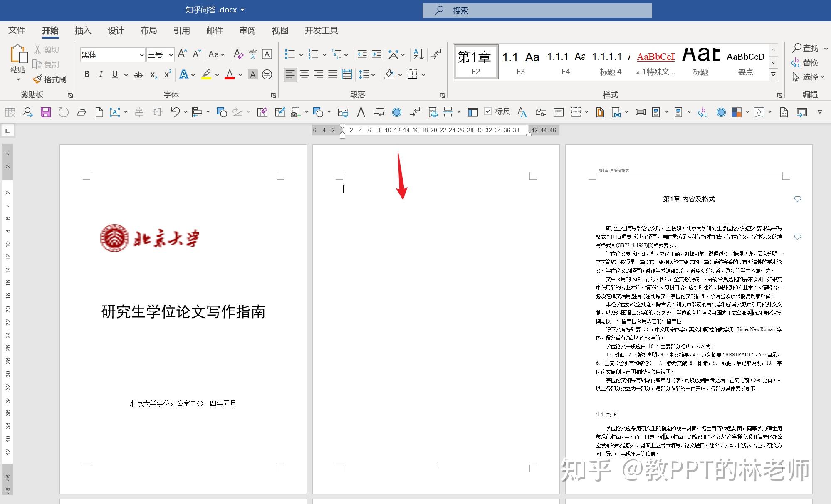The width and height of the screenshot is (831, 504).
Task: Click the 查找 find button
Action: point(805,48)
